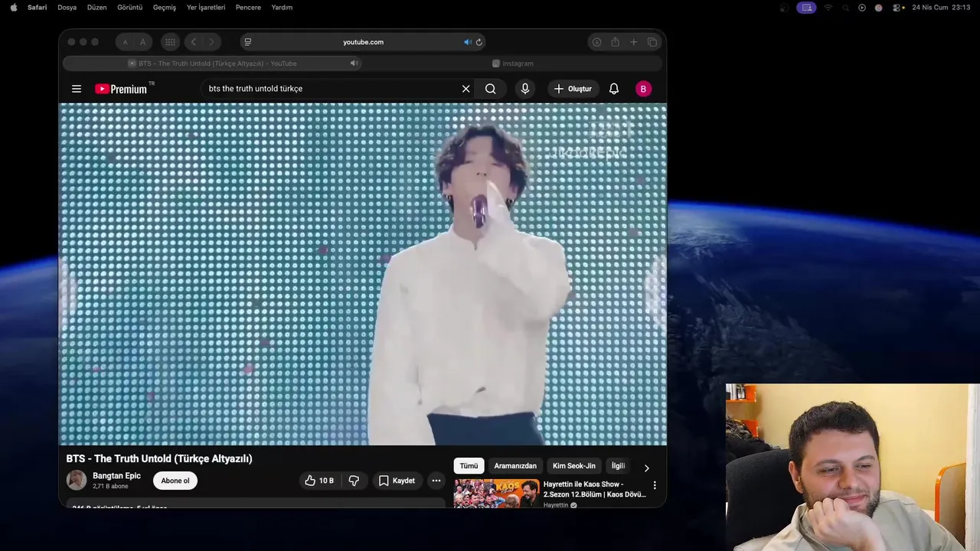Open Control Center in menu bar
This screenshot has height=551, width=980.
(x=895, y=8)
